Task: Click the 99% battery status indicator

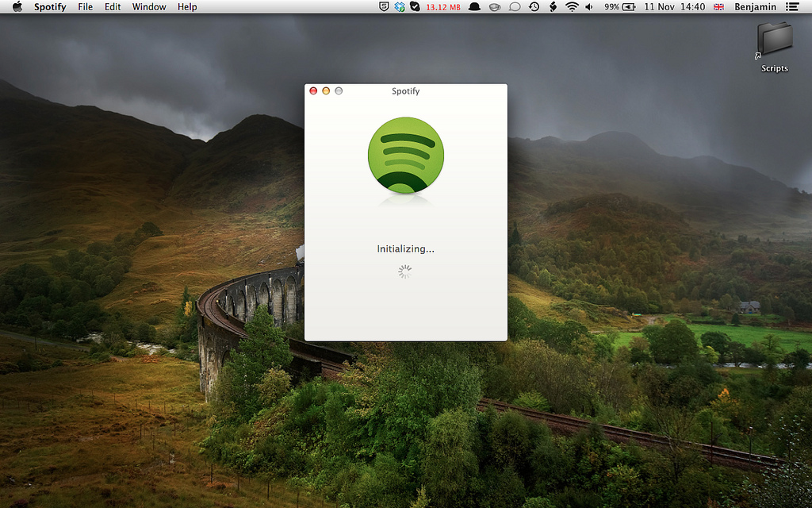Action: tap(620, 6)
